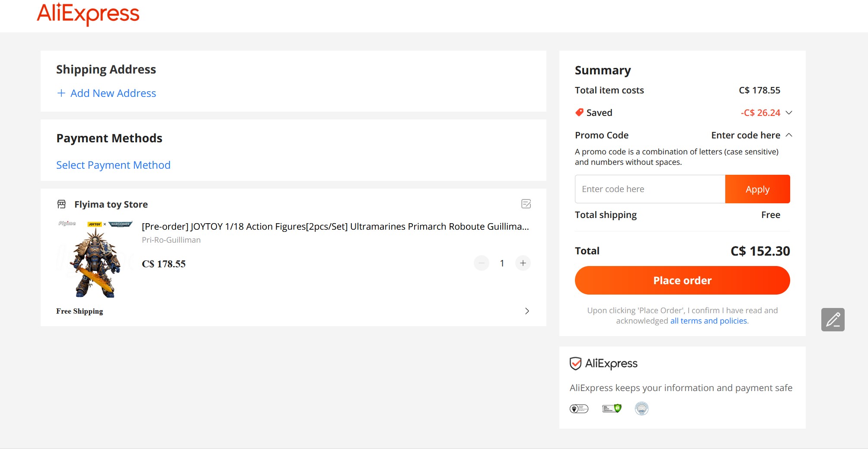
Task: Focus the Enter code here field
Action: [x=650, y=189]
